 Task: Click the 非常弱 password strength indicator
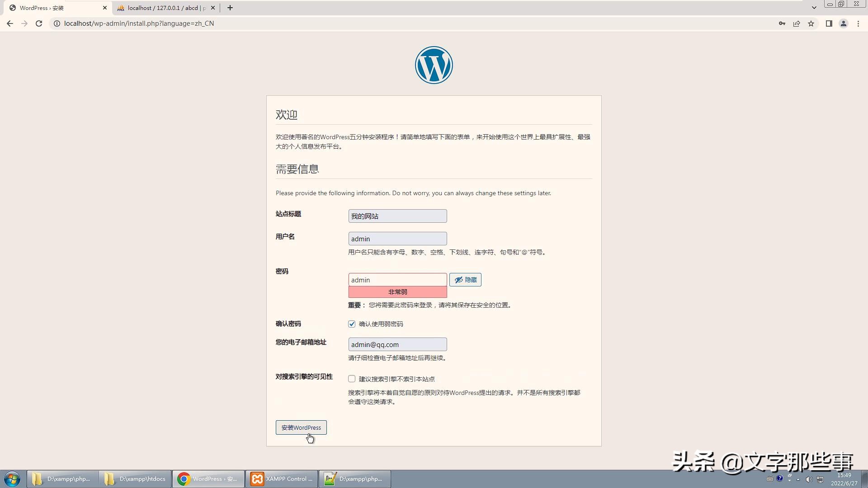point(397,292)
